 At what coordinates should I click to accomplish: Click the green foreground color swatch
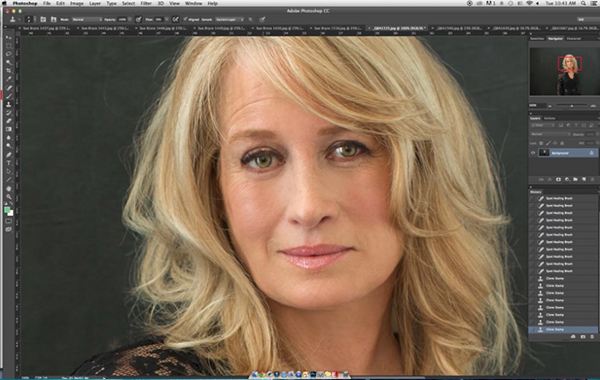coord(7,210)
